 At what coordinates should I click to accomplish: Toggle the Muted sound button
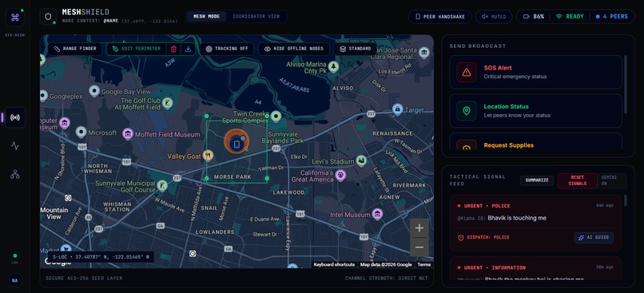click(494, 17)
